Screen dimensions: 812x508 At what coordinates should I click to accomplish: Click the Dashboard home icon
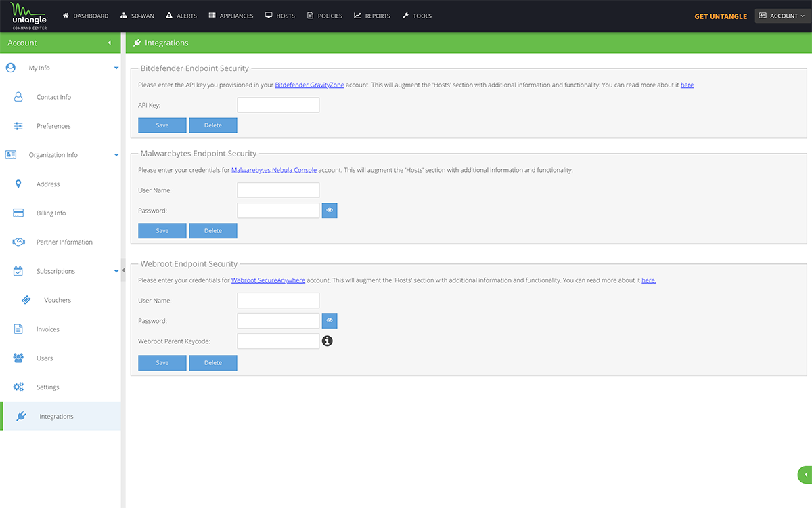pyautogui.click(x=66, y=16)
